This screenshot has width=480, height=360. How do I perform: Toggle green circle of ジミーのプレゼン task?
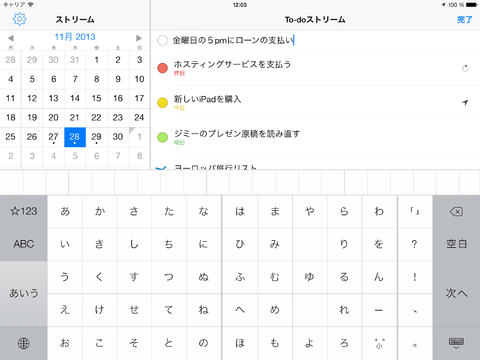pyautogui.click(x=162, y=137)
